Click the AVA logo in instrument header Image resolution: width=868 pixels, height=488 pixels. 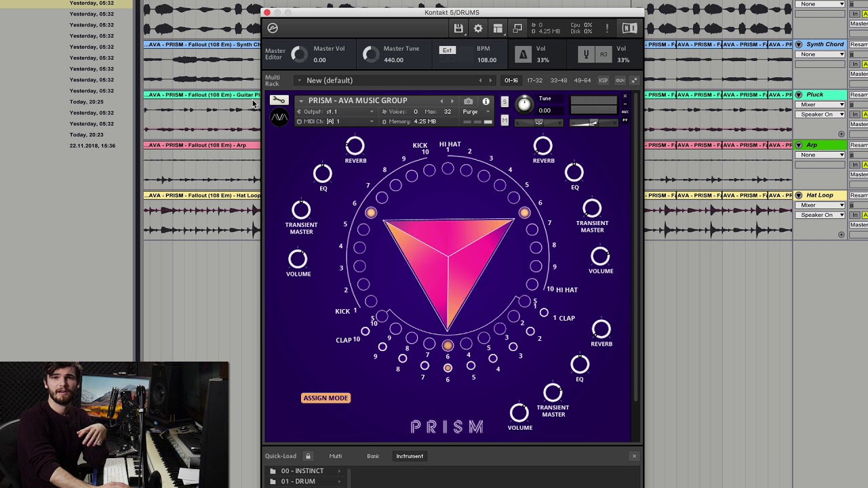(279, 117)
